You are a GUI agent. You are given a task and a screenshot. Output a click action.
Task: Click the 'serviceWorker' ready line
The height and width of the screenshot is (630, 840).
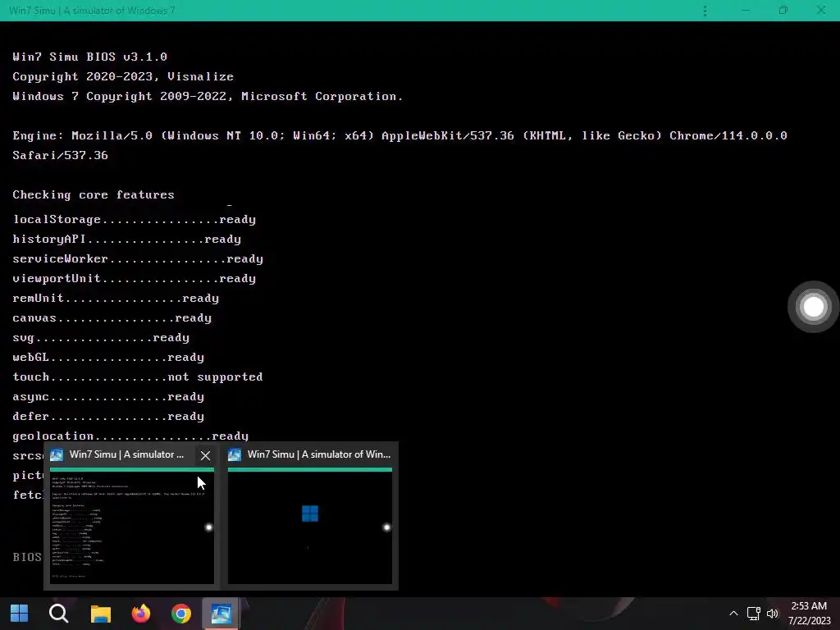138,258
